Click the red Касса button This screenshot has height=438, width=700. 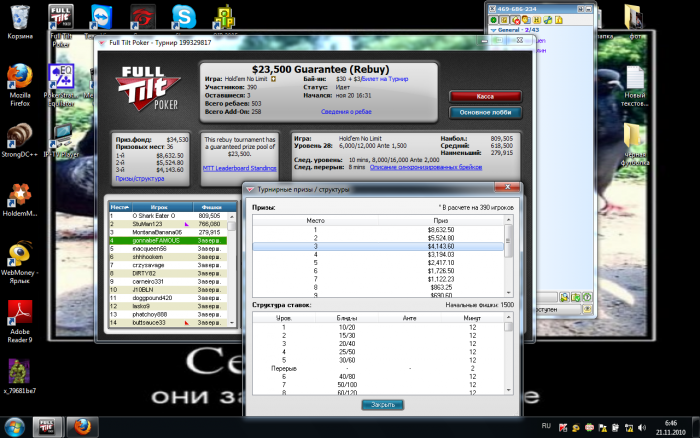coord(485,96)
